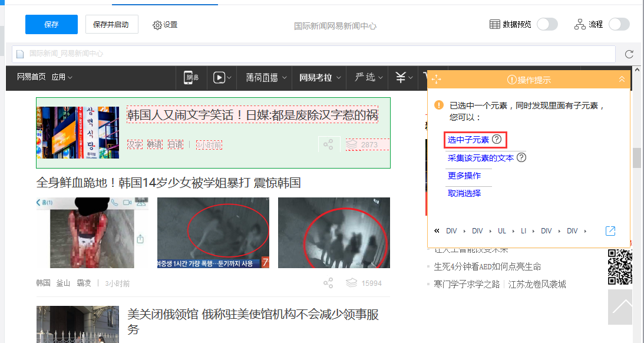Click the 数据预览 table icon
This screenshot has width=644, height=343.
(495, 24)
